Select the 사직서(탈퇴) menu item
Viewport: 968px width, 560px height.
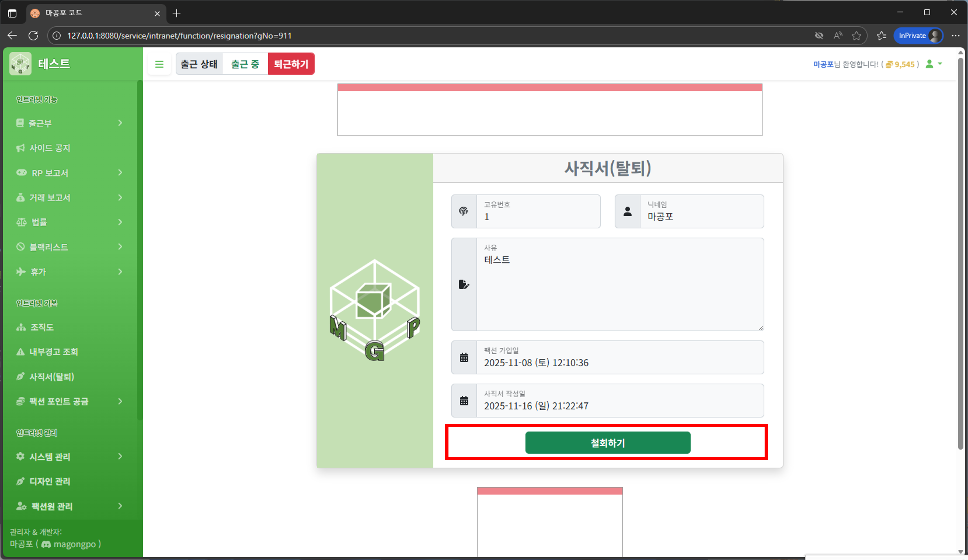[x=52, y=377]
